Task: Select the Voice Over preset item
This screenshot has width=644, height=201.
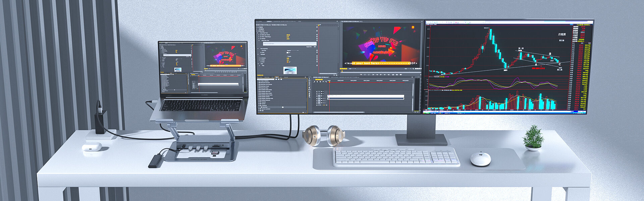Action: [265, 107]
